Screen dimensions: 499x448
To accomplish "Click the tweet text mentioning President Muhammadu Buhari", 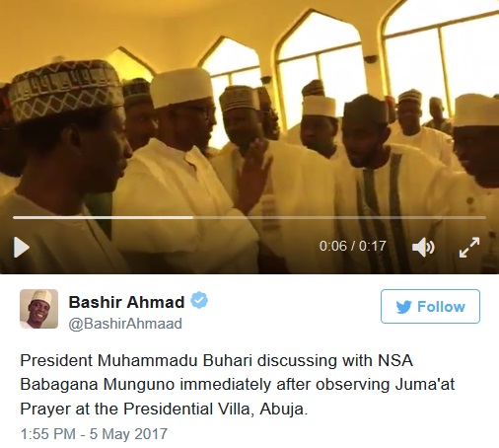I will click(238, 385).
